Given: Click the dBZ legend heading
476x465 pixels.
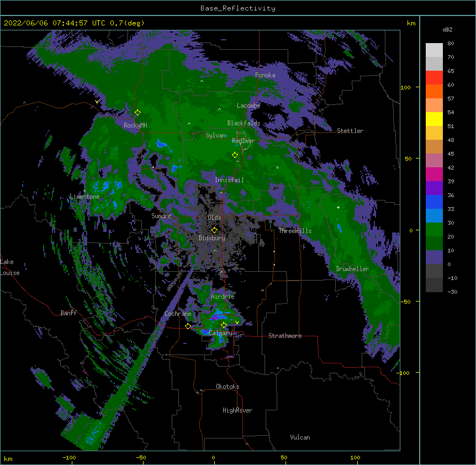Looking at the screenshot, I should 447,29.
